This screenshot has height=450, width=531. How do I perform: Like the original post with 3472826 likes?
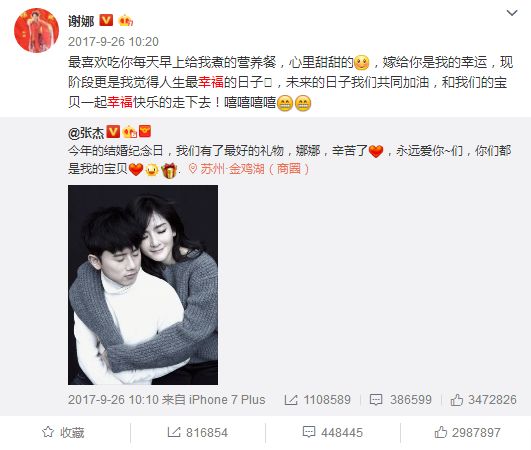click(x=484, y=400)
